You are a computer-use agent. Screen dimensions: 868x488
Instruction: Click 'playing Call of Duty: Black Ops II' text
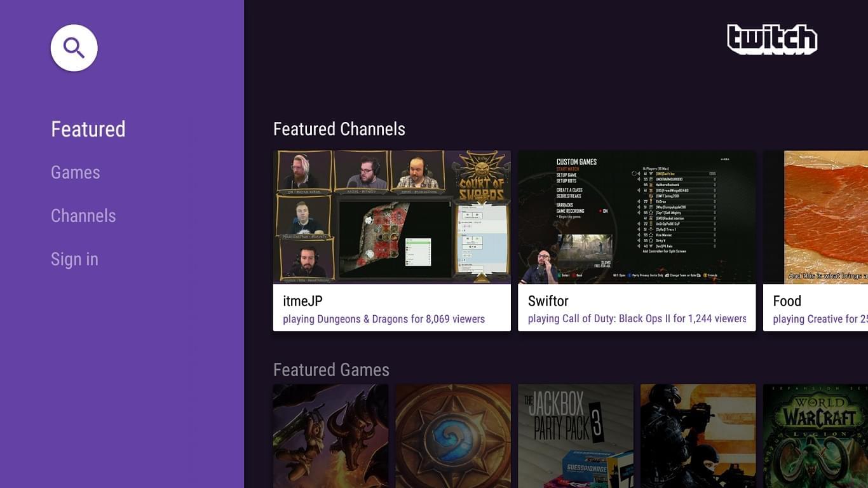pyautogui.click(x=599, y=319)
